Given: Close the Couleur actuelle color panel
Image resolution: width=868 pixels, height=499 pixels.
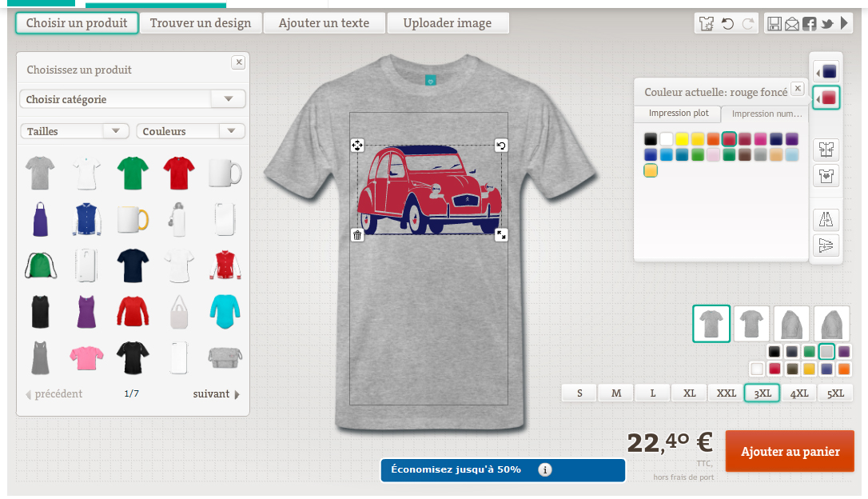Looking at the screenshot, I should coord(798,88).
